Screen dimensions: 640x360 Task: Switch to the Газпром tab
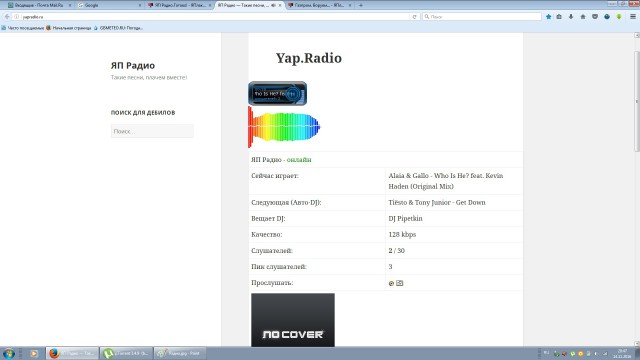(x=320, y=5)
